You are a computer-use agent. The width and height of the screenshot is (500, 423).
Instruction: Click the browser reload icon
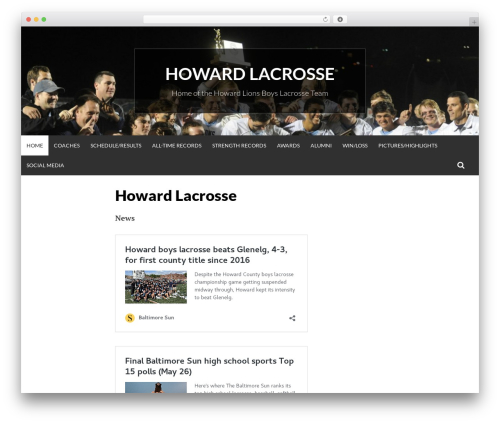click(325, 19)
